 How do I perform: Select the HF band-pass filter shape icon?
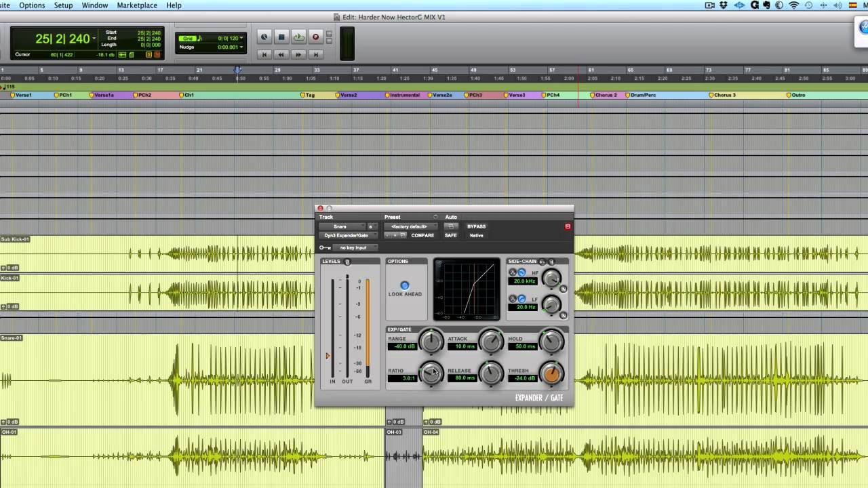[x=513, y=272]
